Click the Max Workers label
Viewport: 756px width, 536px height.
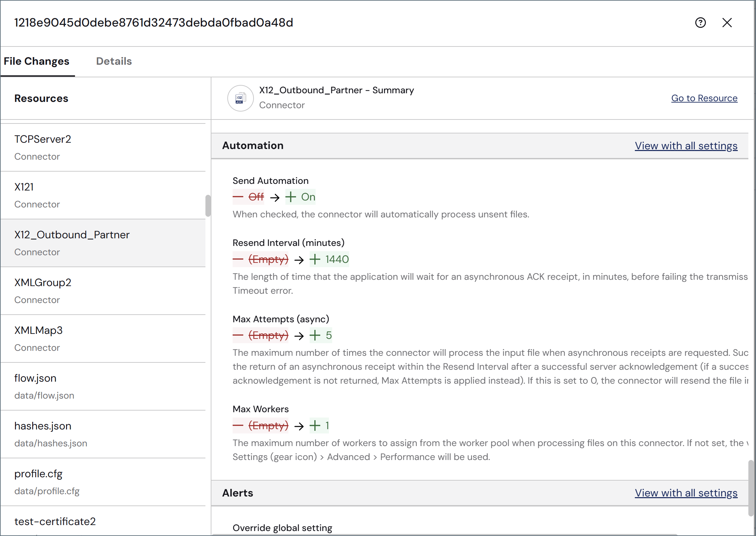click(261, 409)
